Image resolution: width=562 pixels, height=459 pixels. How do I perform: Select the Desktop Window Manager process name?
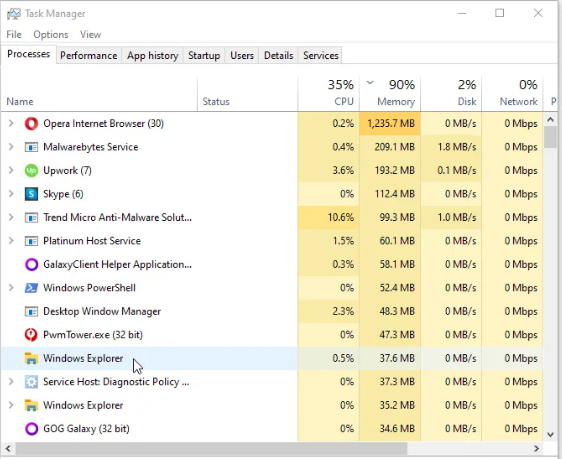(x=102, y=311)
